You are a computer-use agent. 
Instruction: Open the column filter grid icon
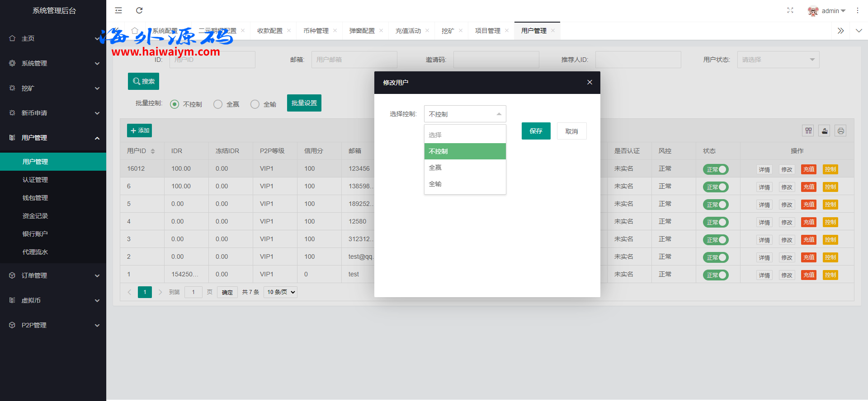(808, 131)
